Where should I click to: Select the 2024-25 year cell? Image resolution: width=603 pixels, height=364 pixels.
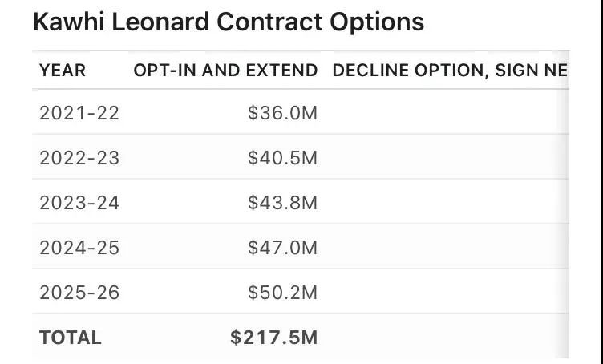pos(79,248)
